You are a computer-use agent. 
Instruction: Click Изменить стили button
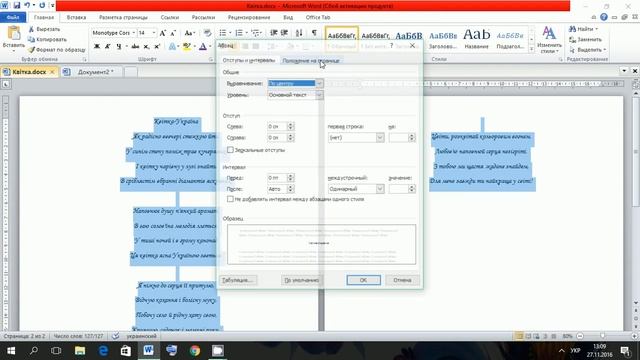(x=549, y=40)
